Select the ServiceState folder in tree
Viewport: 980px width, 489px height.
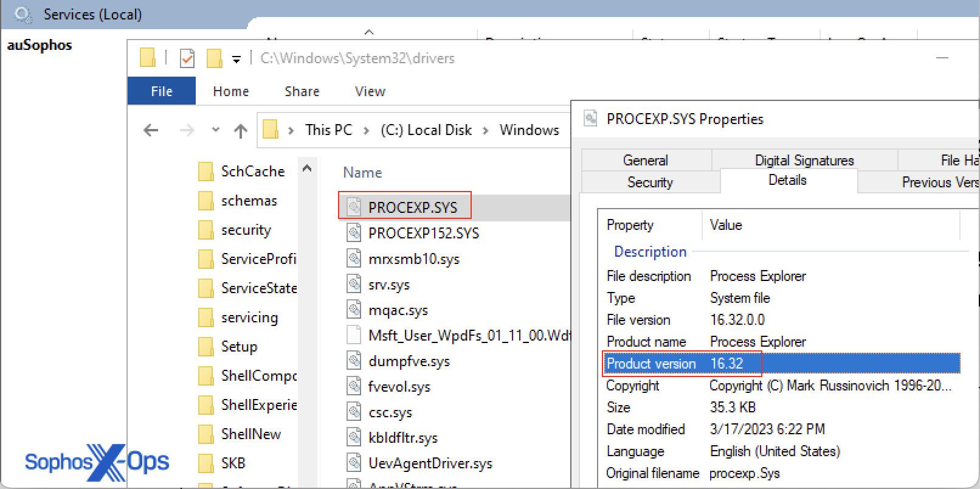(248, 288)
